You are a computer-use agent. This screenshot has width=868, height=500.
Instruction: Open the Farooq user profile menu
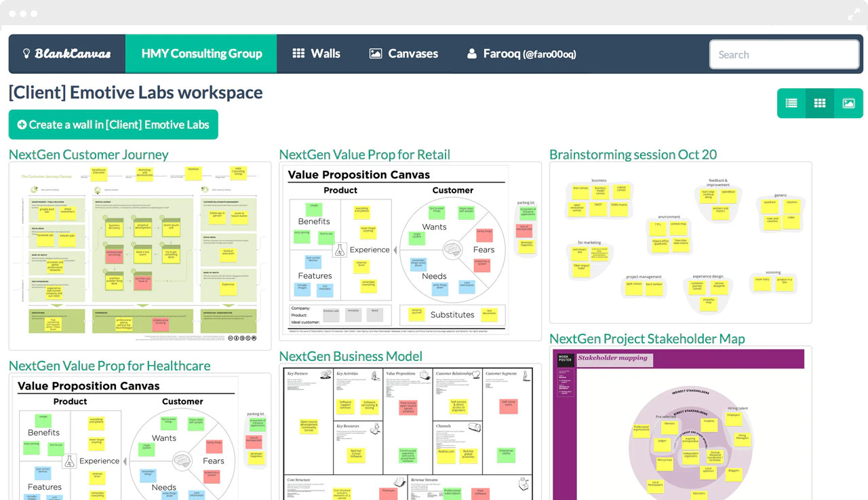[521, 54]
